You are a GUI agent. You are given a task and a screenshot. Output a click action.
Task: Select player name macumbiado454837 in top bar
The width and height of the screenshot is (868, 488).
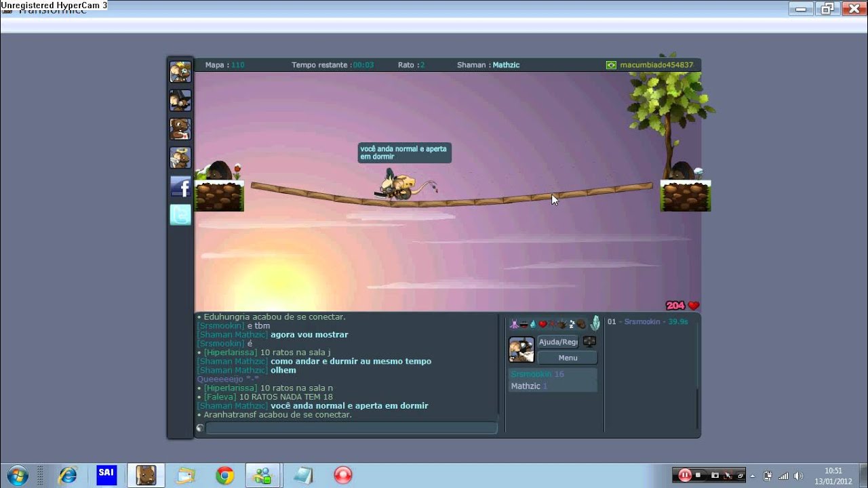click(x=656, y=65)
